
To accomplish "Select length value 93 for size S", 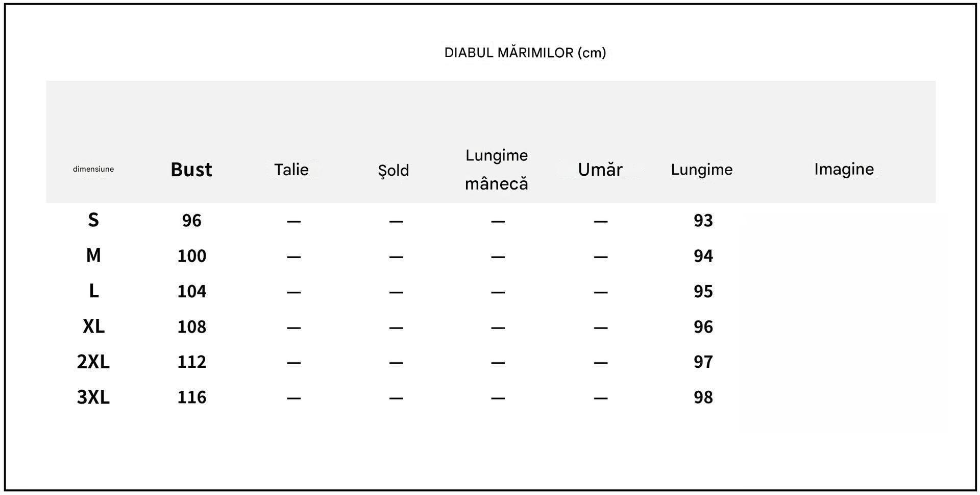I will 703,220.
